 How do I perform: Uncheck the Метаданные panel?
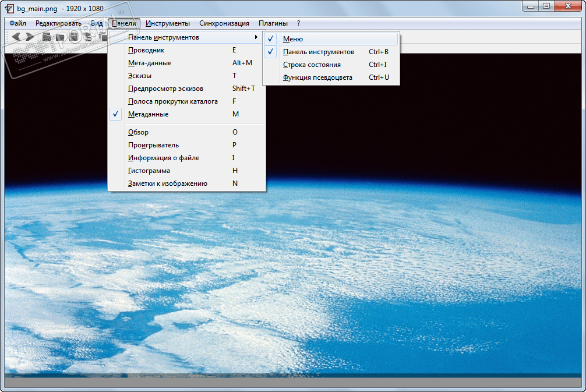click(x=187, y=114)
